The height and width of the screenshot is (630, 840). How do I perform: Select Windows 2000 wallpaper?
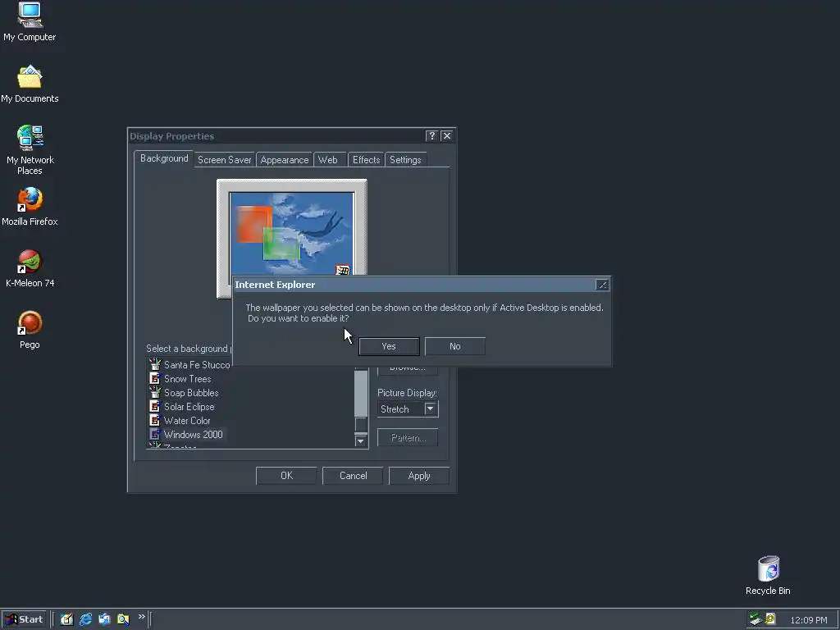(194, 435)
